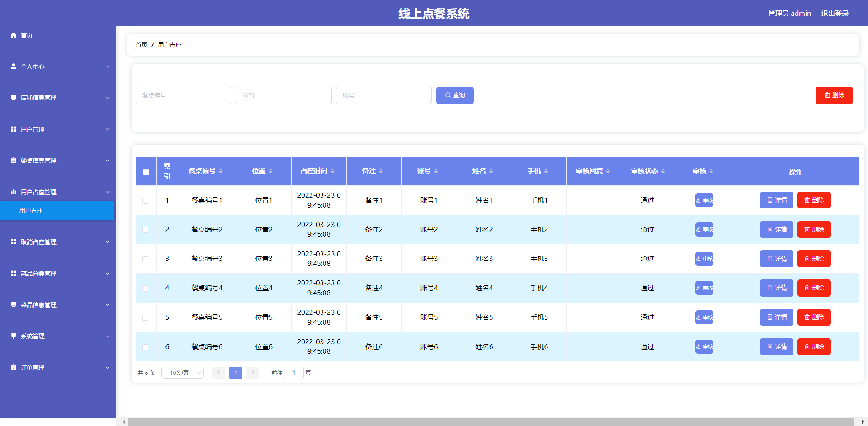The height and width of the screenshot is (426, 868).
Task: Click 退出登录 to log out
Action: (x=835, y=14)
